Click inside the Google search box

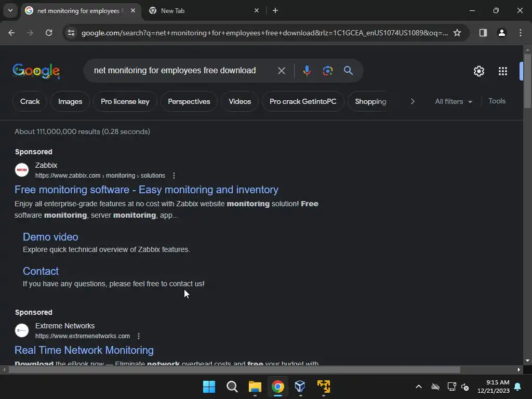[x=175, y=71]
